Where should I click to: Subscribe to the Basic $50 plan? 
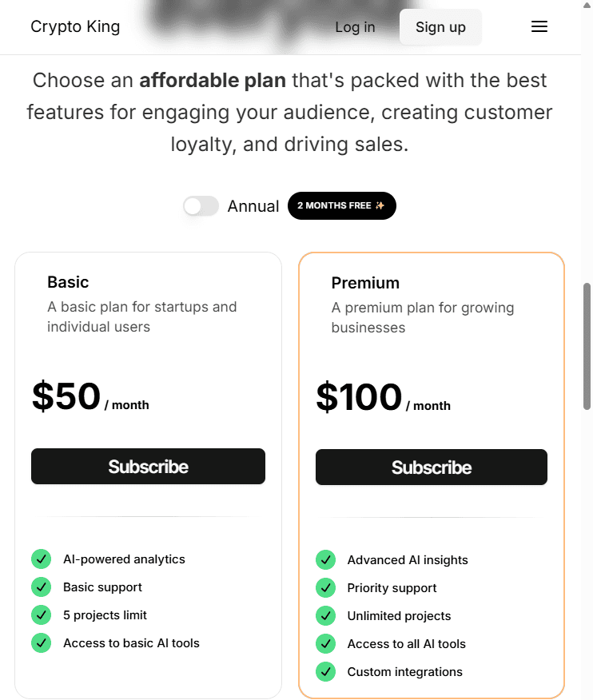click(148, 467)
